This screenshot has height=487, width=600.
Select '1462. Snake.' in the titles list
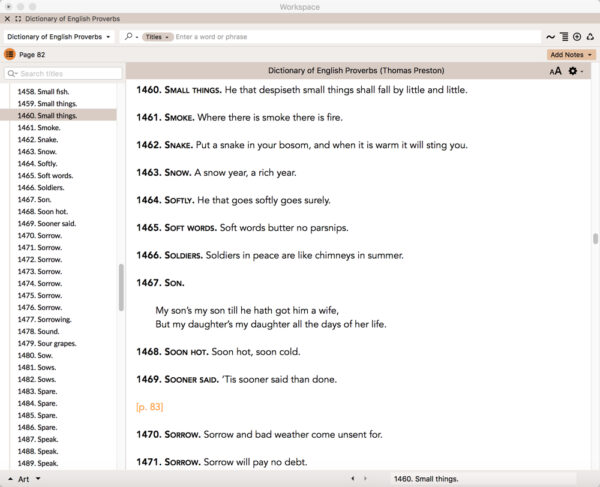click(38, 140)
